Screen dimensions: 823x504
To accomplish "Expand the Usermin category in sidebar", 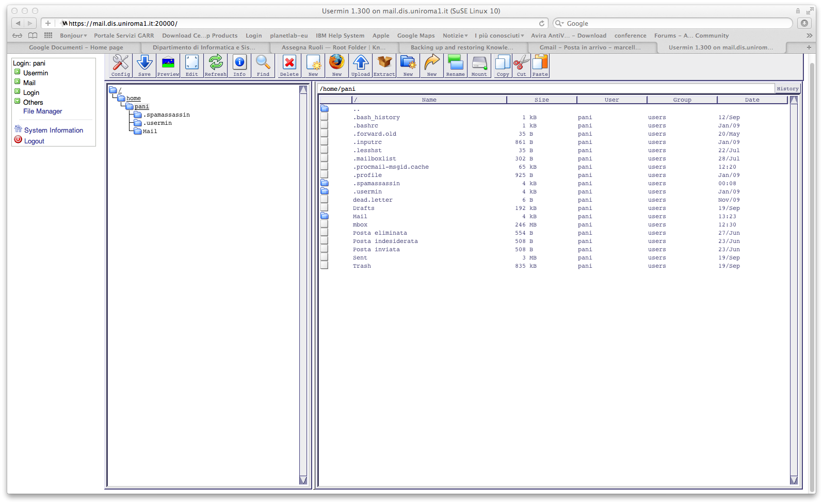I will (18, 73).
